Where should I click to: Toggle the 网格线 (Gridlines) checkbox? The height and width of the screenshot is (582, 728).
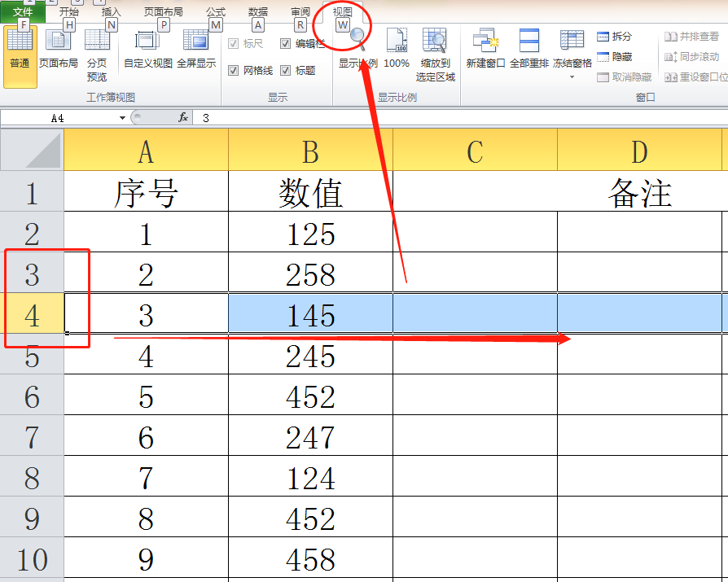[235, 70]
